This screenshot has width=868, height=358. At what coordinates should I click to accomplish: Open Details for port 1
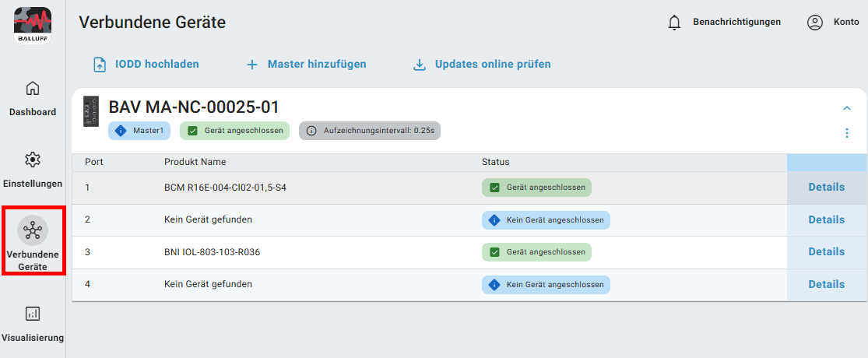coord(826,188)
